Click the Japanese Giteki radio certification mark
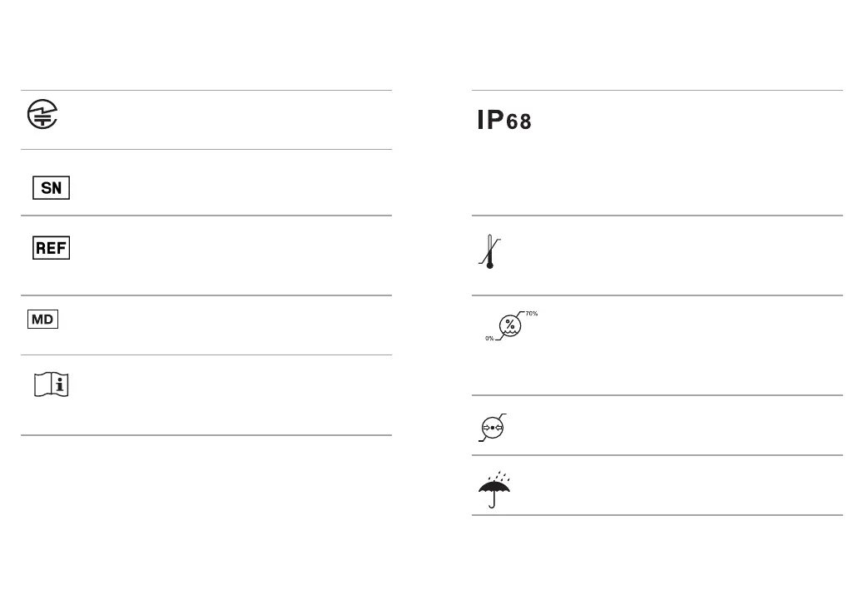This screenshot has width=868, height=590. click(x=42, y=114)
